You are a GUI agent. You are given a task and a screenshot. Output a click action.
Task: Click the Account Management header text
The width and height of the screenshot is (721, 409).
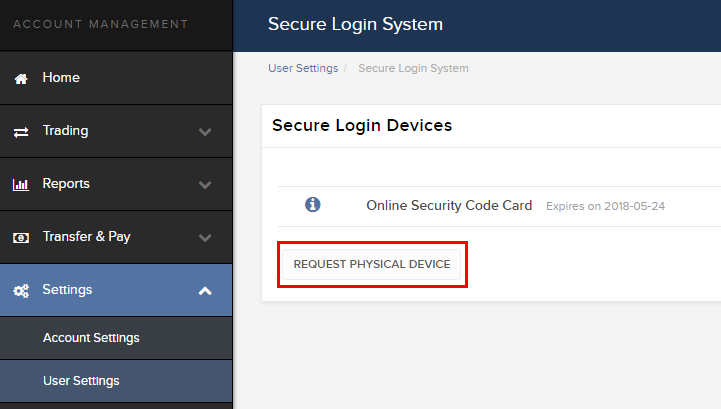[x=101, y=24]
